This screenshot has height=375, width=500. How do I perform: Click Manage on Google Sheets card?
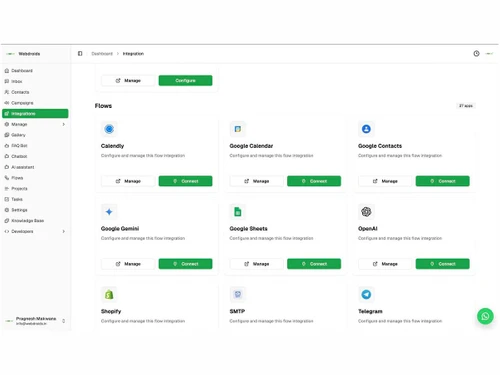257,264
